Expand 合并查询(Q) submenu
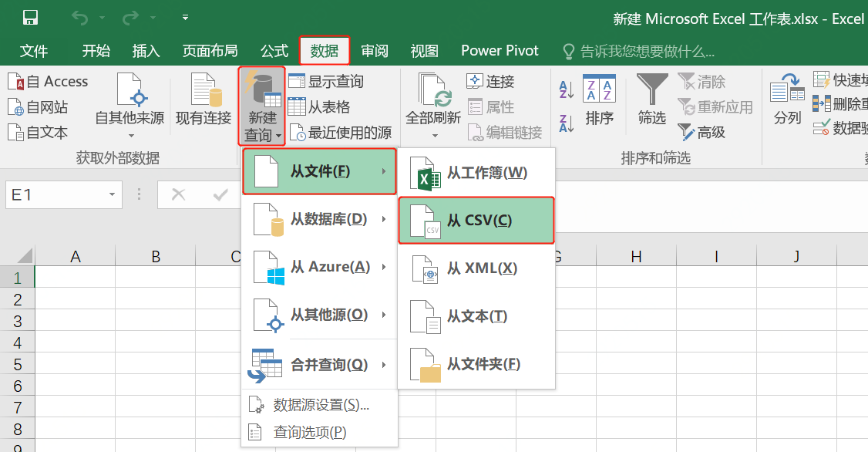868x452 pixels. point(319,365)
